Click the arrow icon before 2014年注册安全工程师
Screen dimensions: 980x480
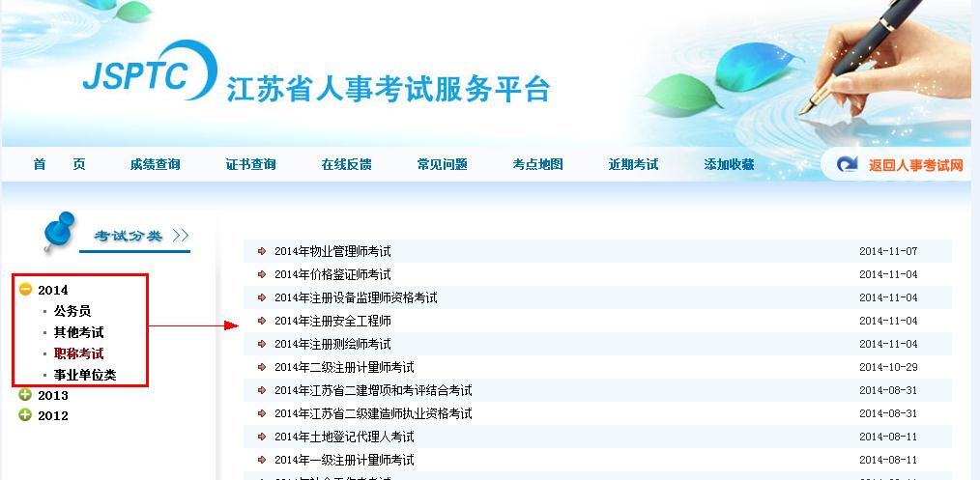click(x=262, y=321)
